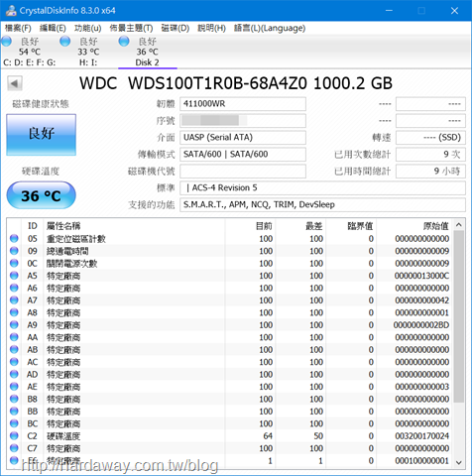472x476 pixels.
Task: Click the status dot for attribute C7
Action: 14,448
